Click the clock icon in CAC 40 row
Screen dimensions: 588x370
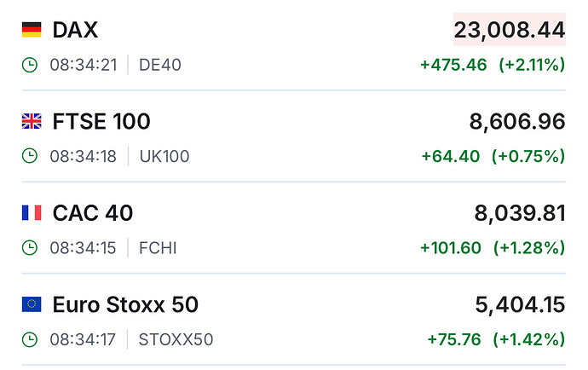(x=30, y=248)
